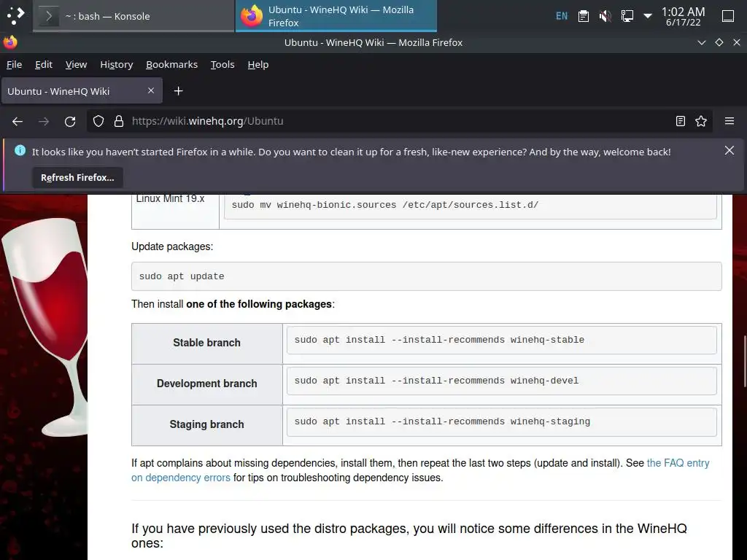This screenshot has width=747, height=560.
Task: Open the clock showing 1:02 AM
Action: 683,16
